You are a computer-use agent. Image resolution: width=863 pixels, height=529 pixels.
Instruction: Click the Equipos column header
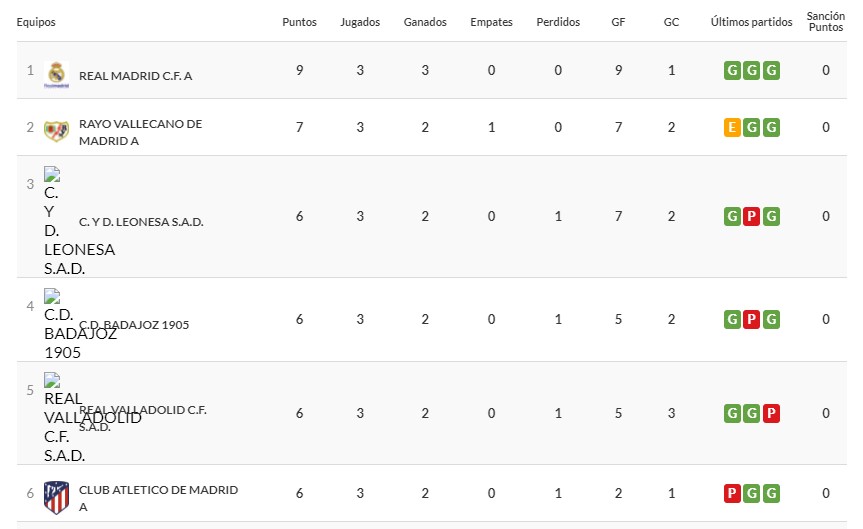(x=36, y=22)
